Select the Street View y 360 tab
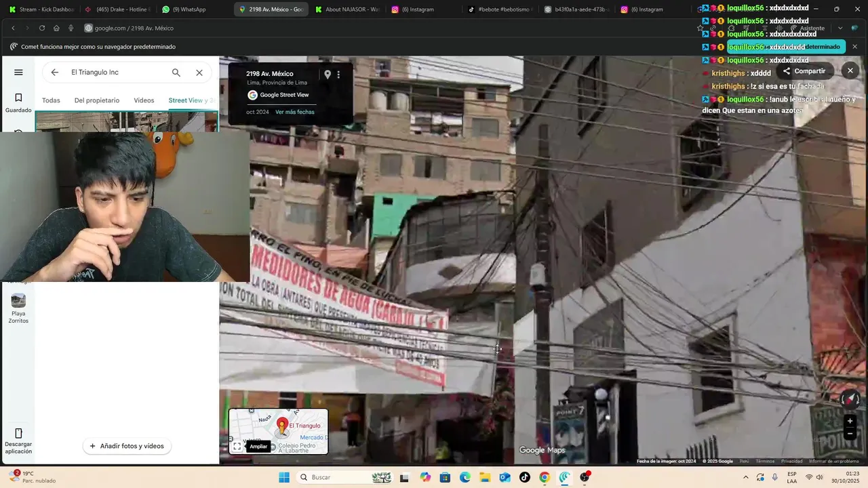The width and height of the screenshot is (868, 488). (x=193, y=100)
